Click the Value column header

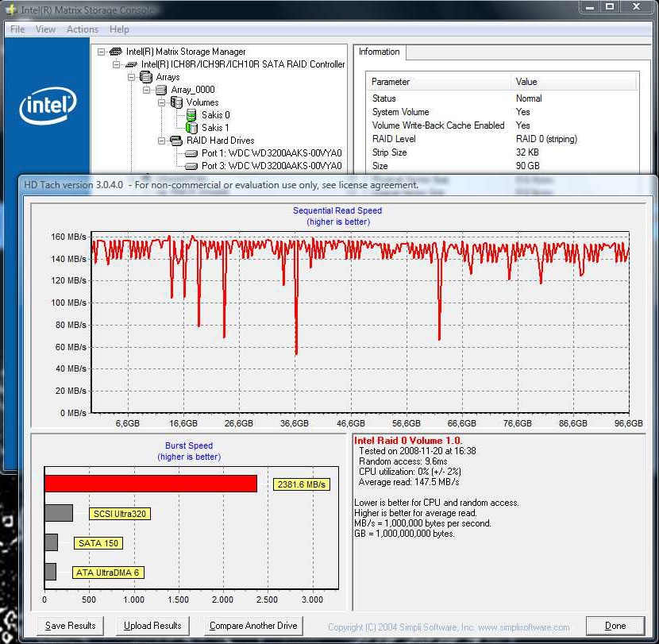tap(574, 82)
